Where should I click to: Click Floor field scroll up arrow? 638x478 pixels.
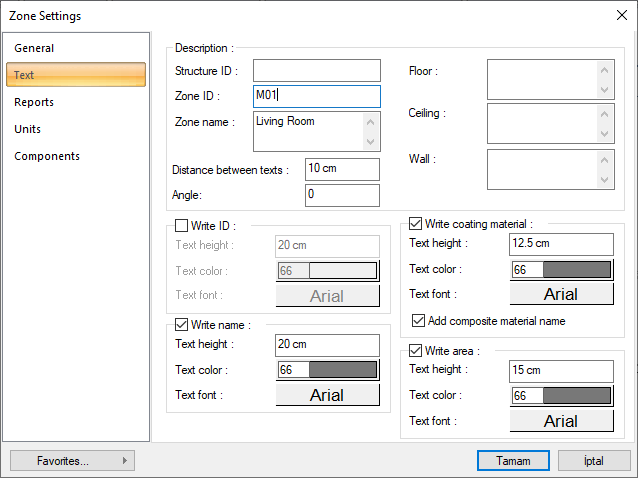tap(603, 70)
